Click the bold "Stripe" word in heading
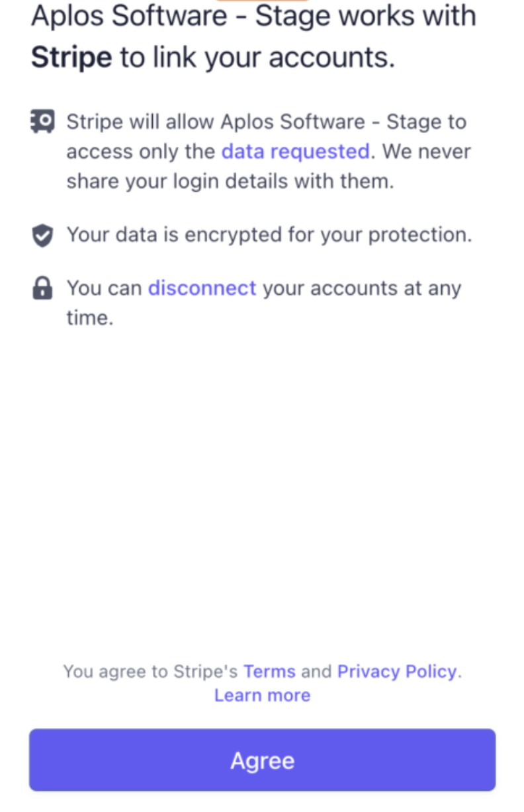Screen dimensions: 524x812 71,58
